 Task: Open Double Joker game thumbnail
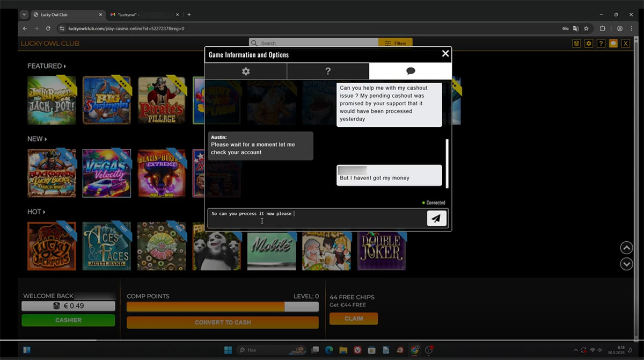[382, 250]
